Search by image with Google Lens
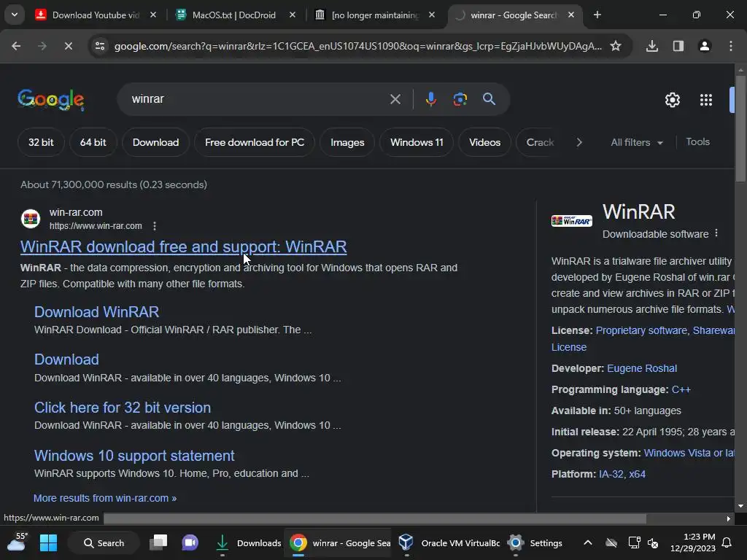 (460, 99)
